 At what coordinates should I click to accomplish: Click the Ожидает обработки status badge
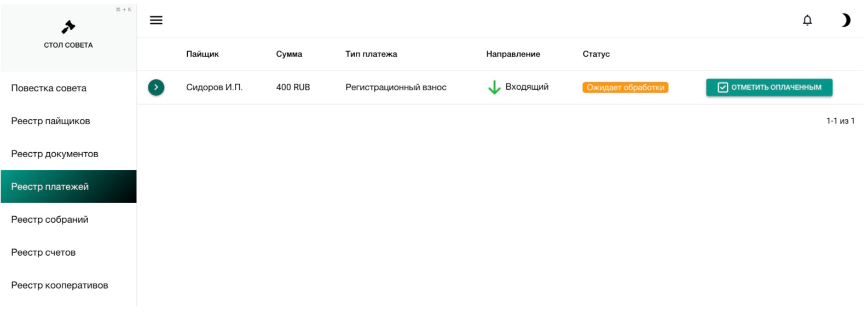tap(625, 88)
